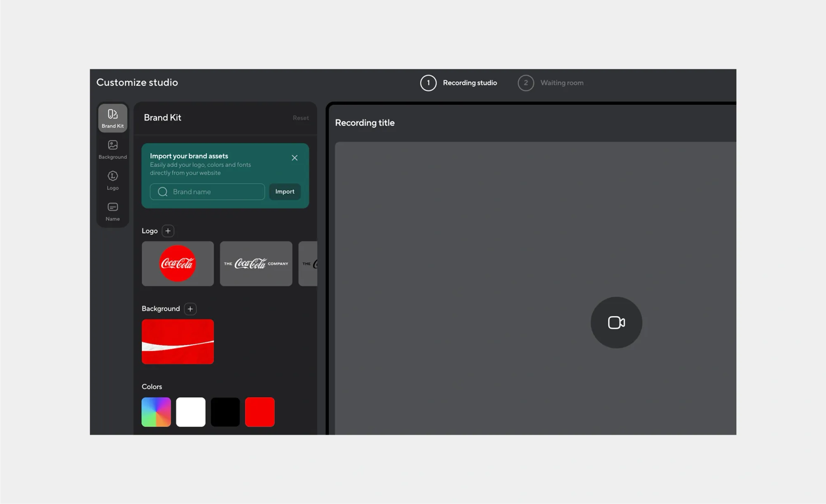This screenshot has height=504, width=826.
Task: Click the search magnifier icon in Brand name field
Action: point(163,192)
